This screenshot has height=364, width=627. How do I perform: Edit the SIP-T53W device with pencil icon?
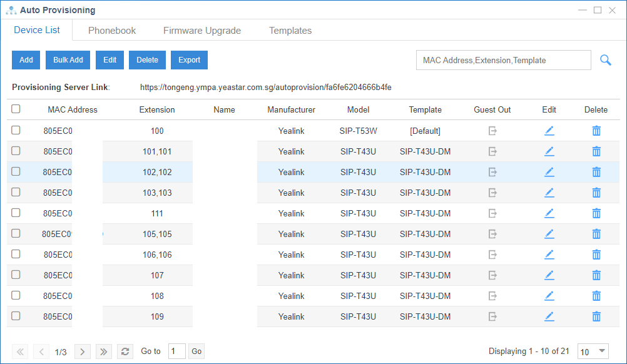549,131
